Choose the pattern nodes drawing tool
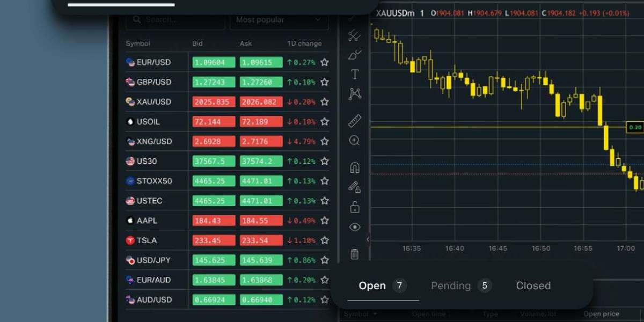The width and height of the screenshot is (644, 322). click(x=354, y=94)
